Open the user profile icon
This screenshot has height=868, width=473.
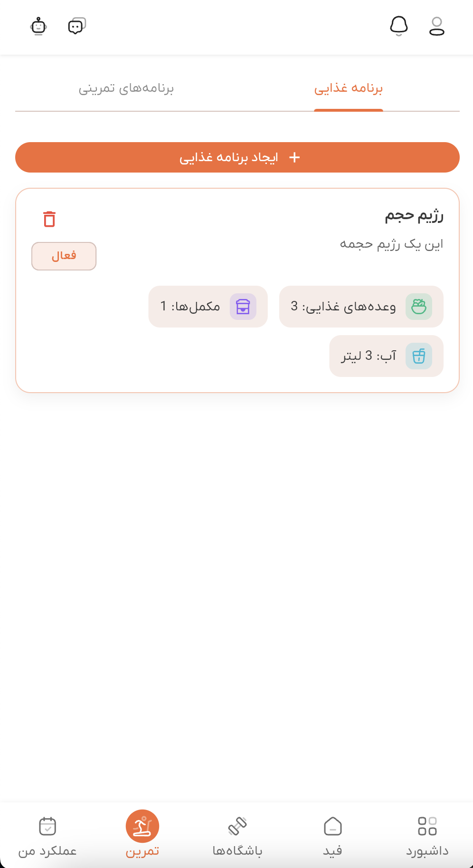click(x=436, y=26)
